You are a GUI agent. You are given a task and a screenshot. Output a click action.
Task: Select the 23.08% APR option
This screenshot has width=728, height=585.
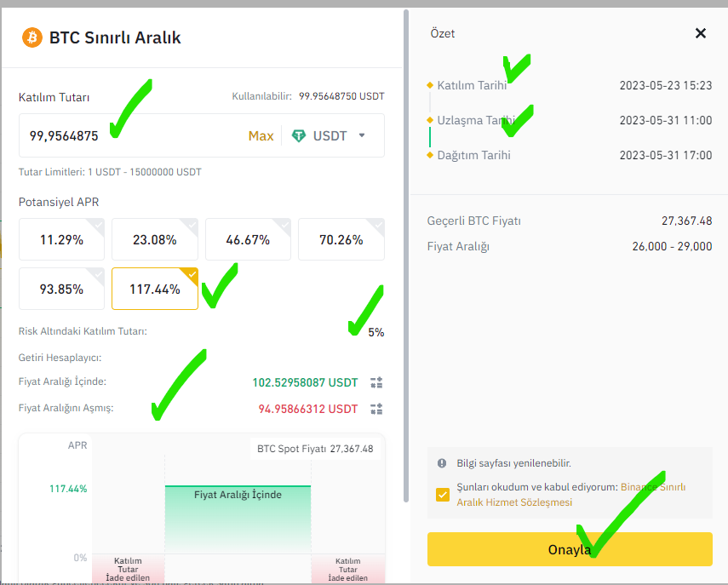pyautogui.click(x=155, y=240)
